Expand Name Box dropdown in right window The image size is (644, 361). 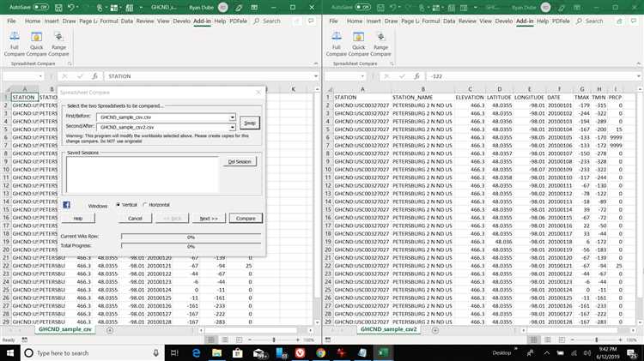362,76
